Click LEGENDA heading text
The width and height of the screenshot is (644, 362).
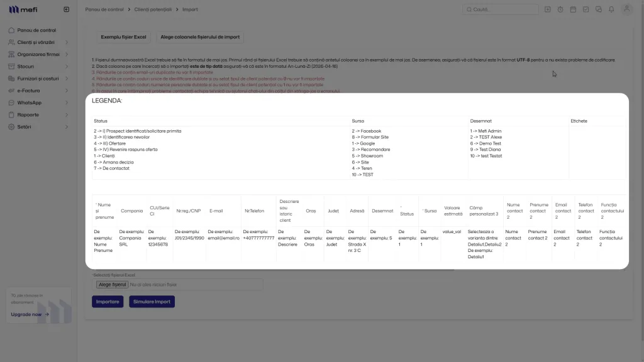pyautogui.click(x=107, y=101)
